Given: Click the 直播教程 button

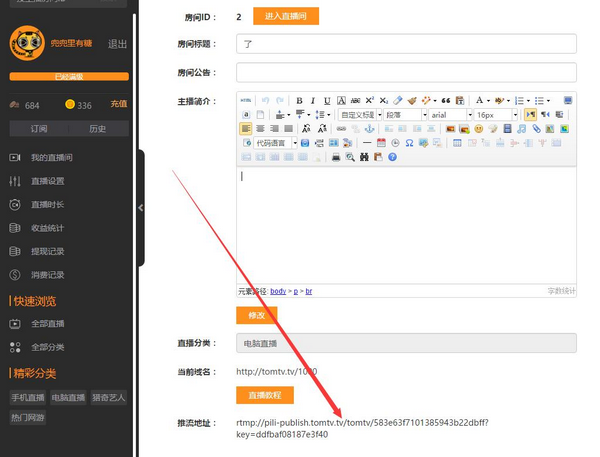Looking at the screenshot, I should coord(265,395).
